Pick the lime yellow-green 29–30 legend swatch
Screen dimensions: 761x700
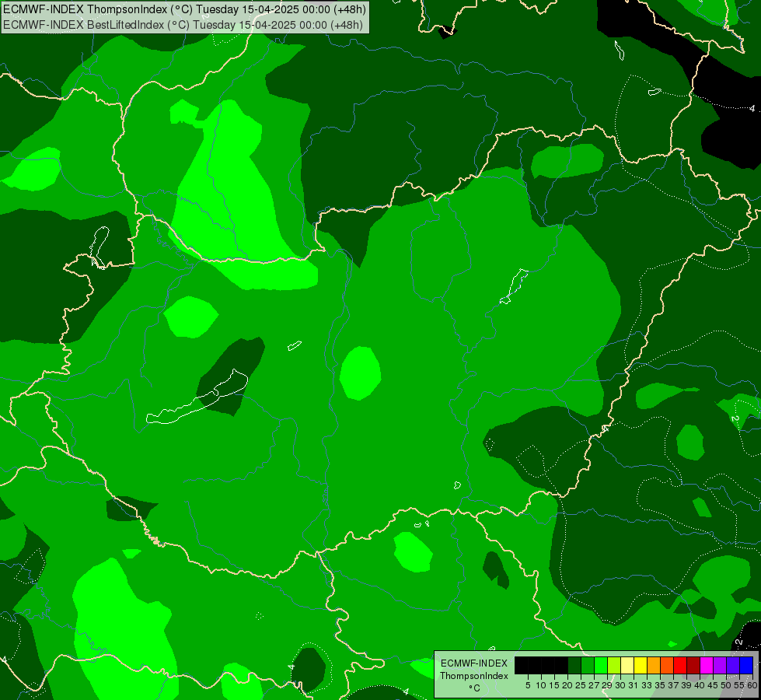[614, 665]
